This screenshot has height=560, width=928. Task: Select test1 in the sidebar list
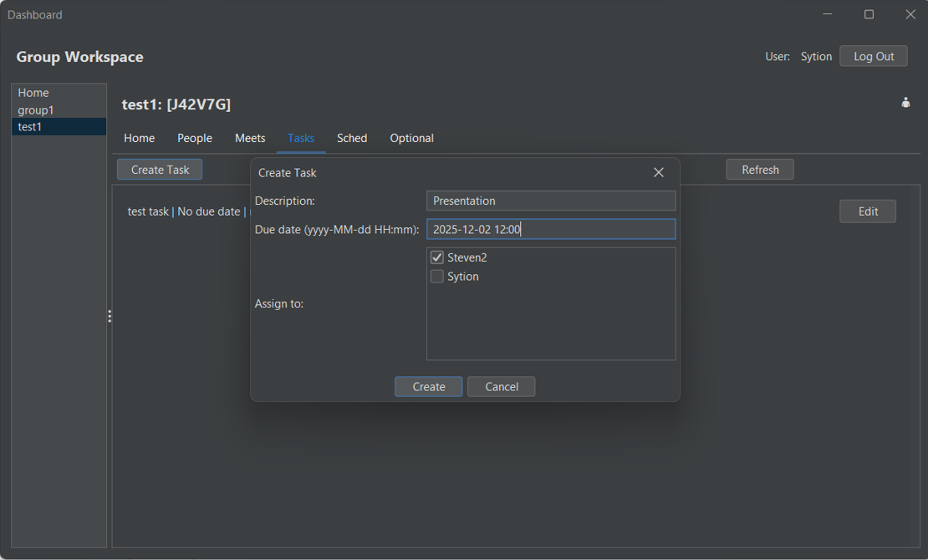[x=59, y=127]
